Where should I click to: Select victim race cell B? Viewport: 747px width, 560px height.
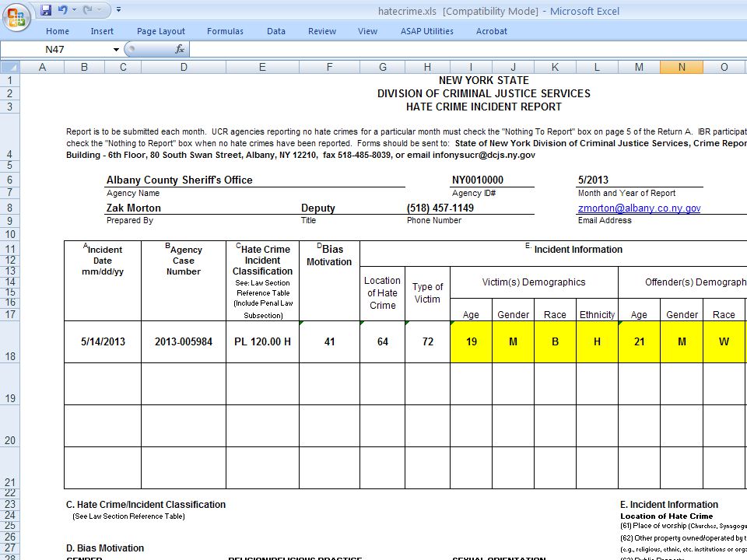[555, 342]
